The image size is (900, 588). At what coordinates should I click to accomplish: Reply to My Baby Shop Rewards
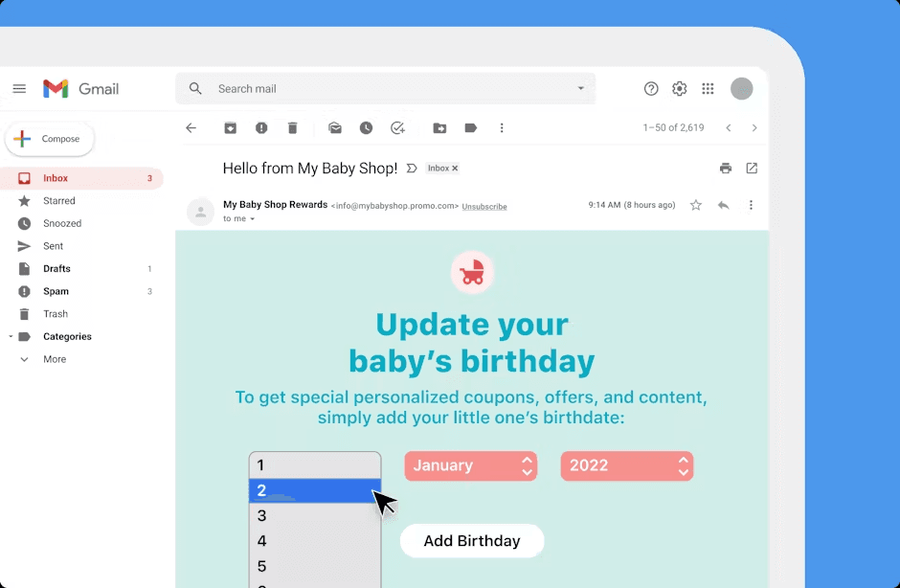tap(723, 204)
